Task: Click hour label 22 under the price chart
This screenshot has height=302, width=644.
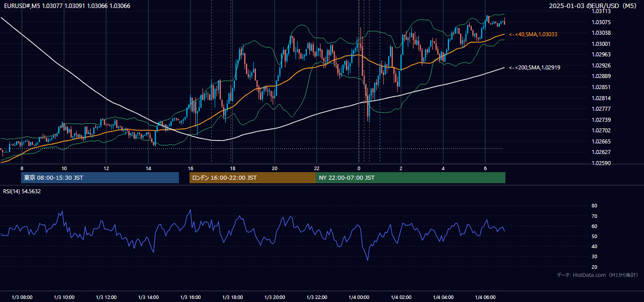Action: click(317, 168)
